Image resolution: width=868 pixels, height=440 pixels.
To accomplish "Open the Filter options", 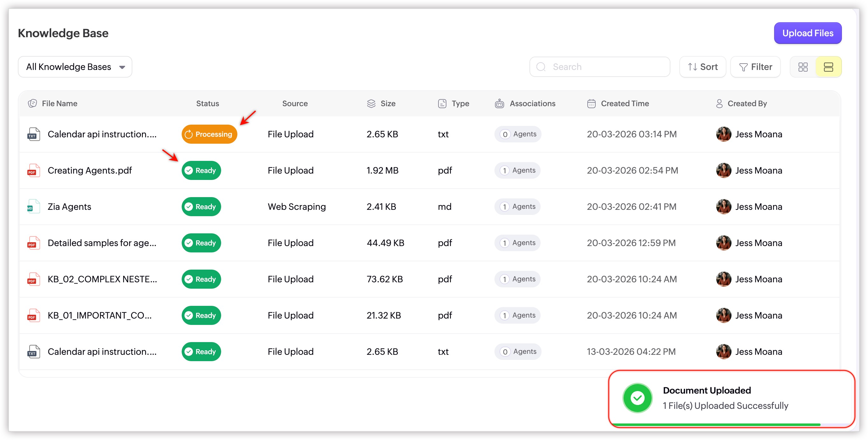I will coord(755,67).
